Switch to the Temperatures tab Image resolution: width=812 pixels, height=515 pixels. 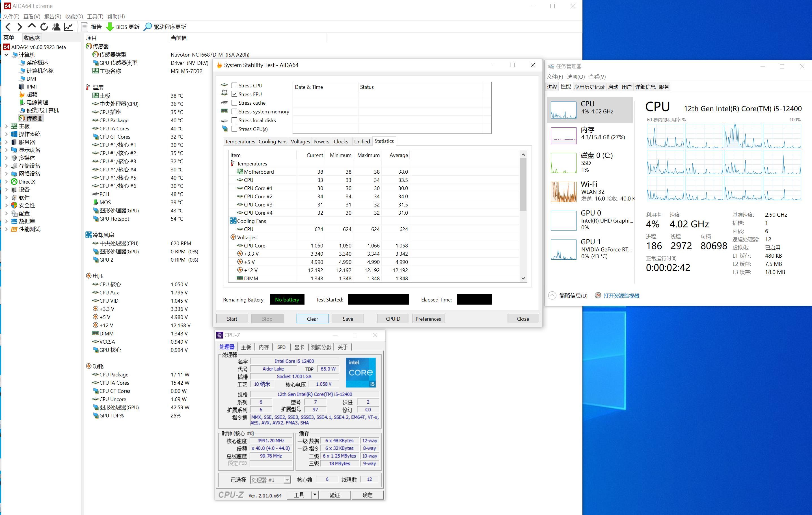point(240,142)
